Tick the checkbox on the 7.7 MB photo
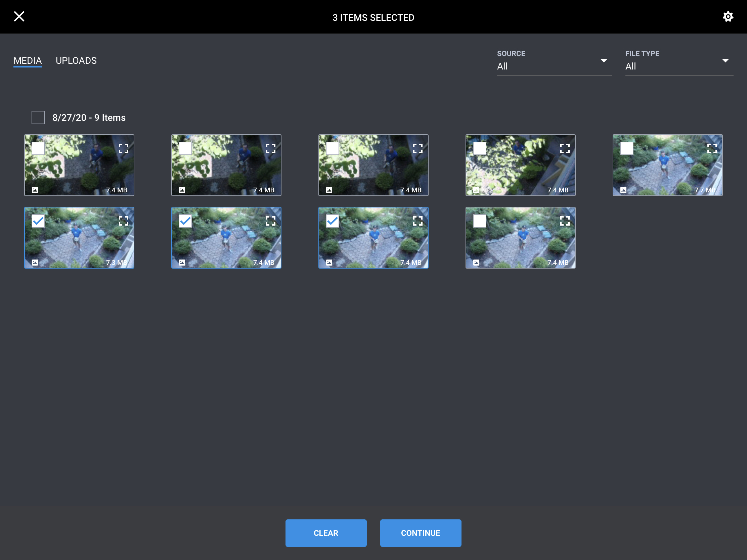This screenshot has height=560, width=747. (626, 148)
